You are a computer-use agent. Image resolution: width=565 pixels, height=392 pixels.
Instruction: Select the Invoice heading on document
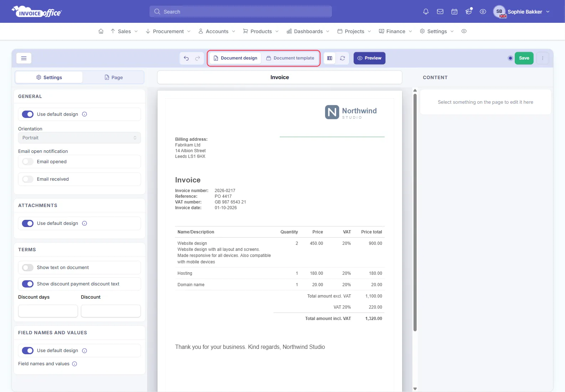[188, 180]
